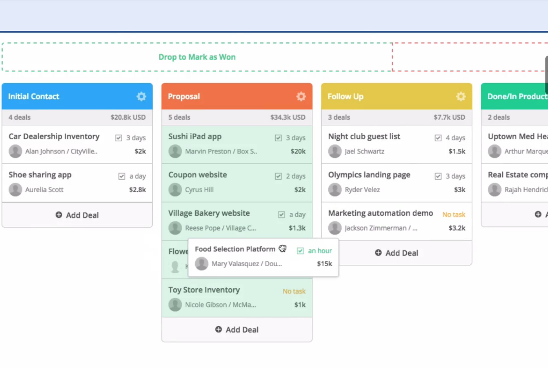548x392 pixels.
Task: Open the Follow Up stage settings gear
Action: point(461,96)
